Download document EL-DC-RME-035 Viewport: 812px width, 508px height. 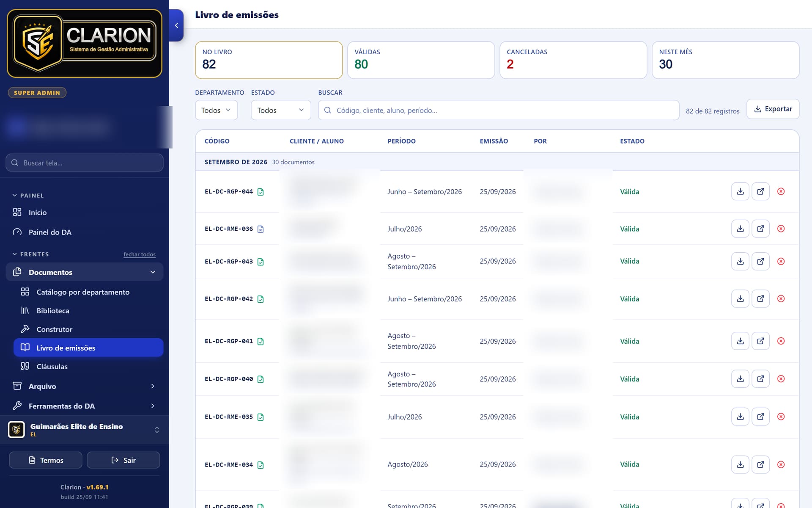point(740,417)
